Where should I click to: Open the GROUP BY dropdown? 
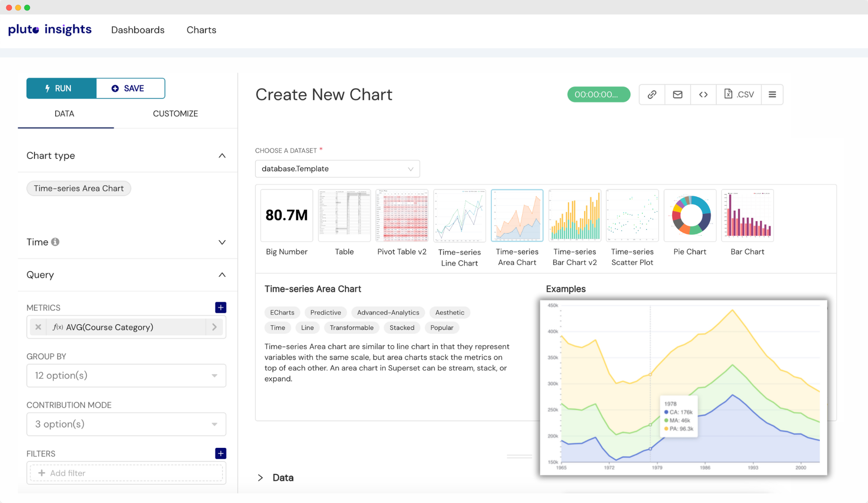pyautogui.click(x=126, y=375)
